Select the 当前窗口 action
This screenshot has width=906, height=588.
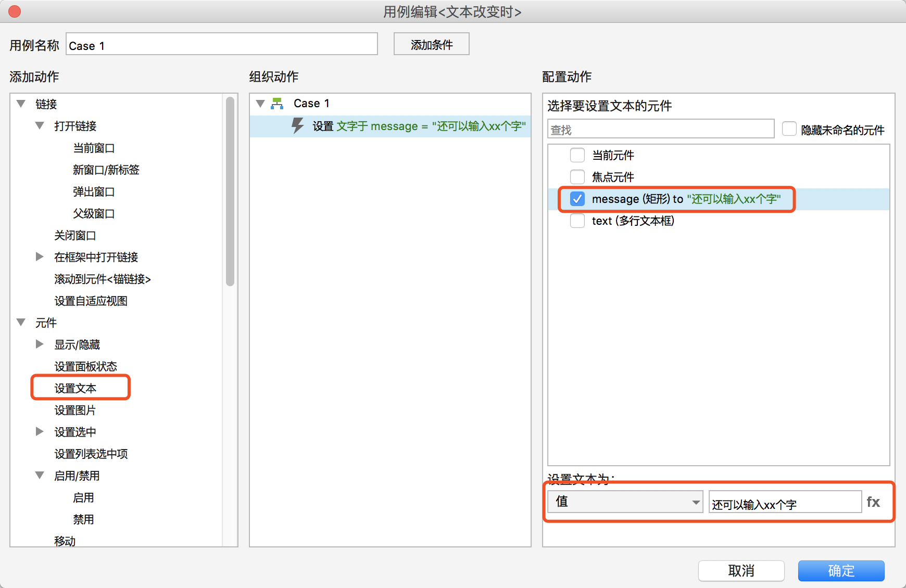pos(94,148)
